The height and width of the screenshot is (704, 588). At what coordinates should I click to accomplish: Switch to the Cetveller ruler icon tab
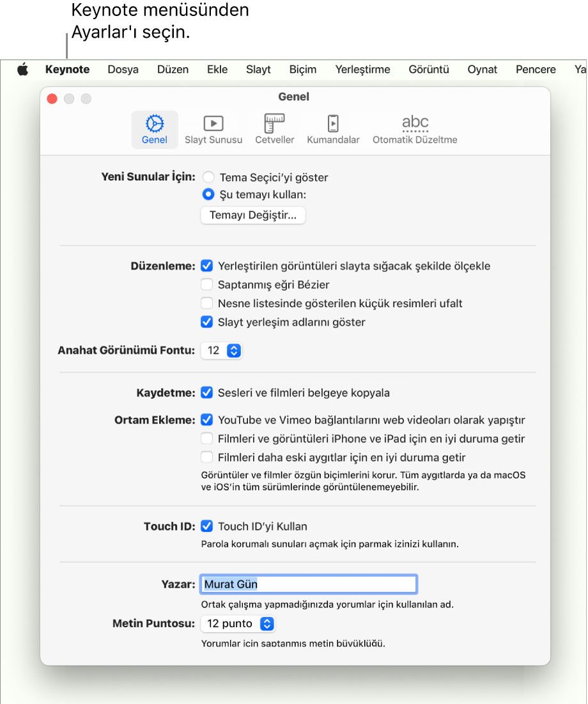275,129
